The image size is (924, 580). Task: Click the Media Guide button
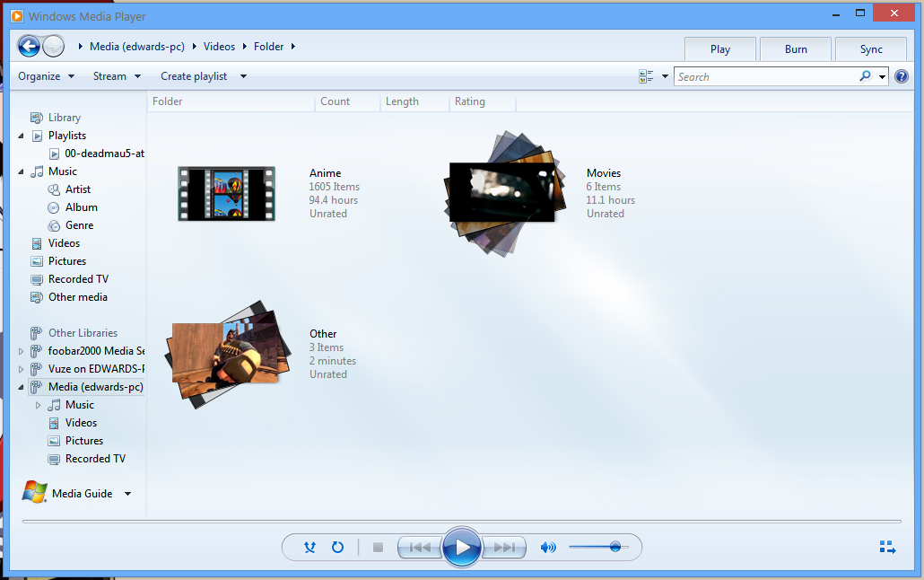tap(82, 493)
